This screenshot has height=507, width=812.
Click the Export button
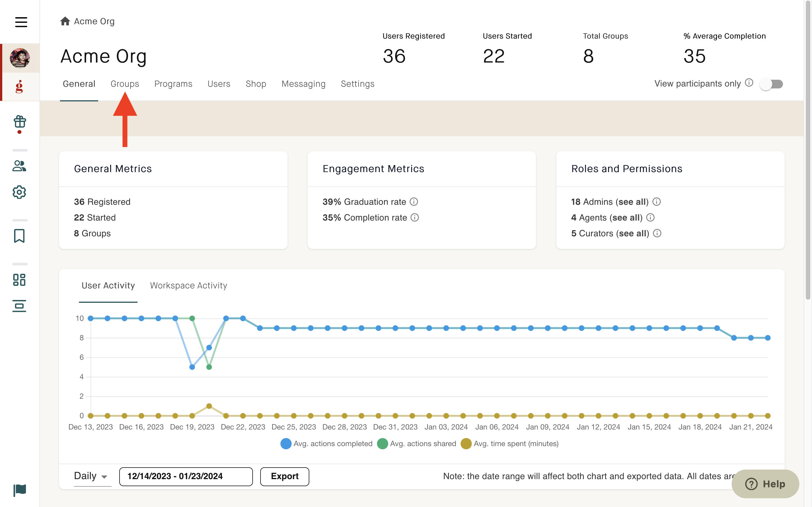(284, 476)
